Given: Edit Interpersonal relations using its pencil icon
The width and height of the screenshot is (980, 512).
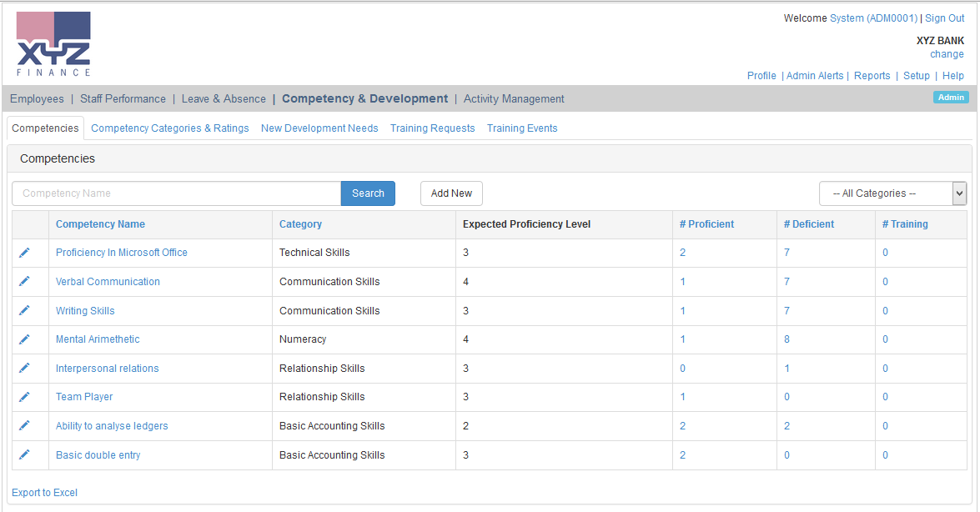Looking at the screenshot, I should [24, 369].
